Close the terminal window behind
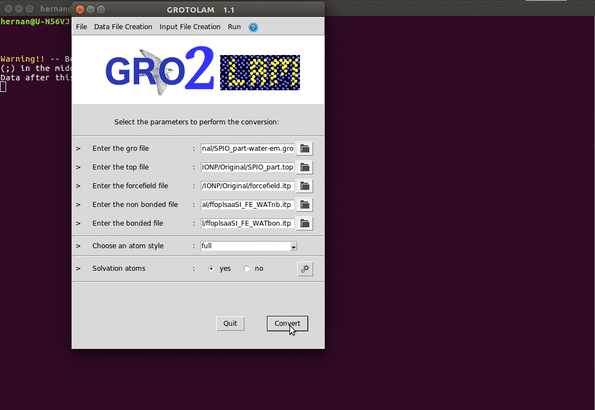The image size is (595, 410). pyautogui.click(x=8, y=8)
